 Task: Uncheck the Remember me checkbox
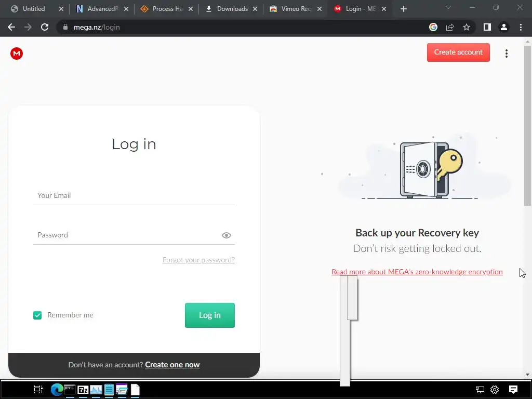pyautogui.click(x=37, y=315)
